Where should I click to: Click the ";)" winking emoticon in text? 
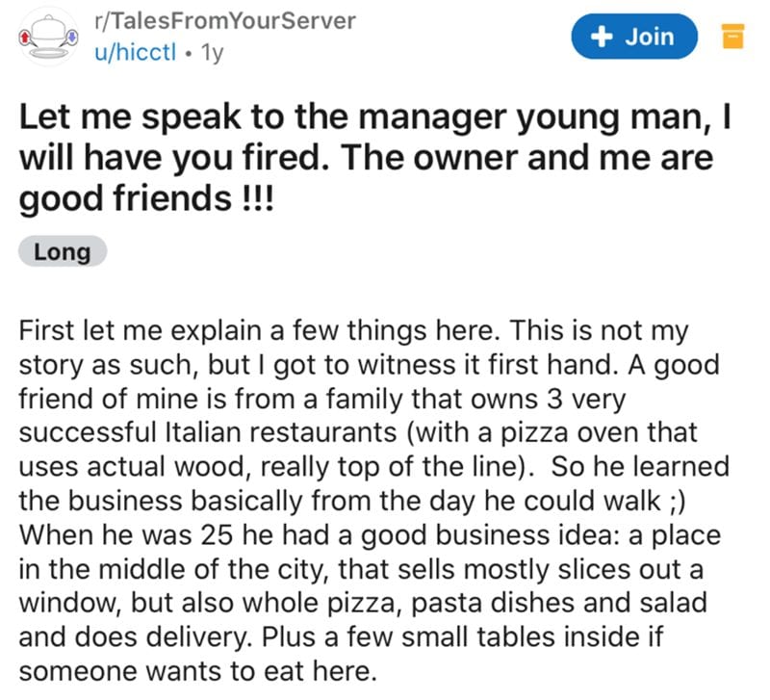click(677, 501)
